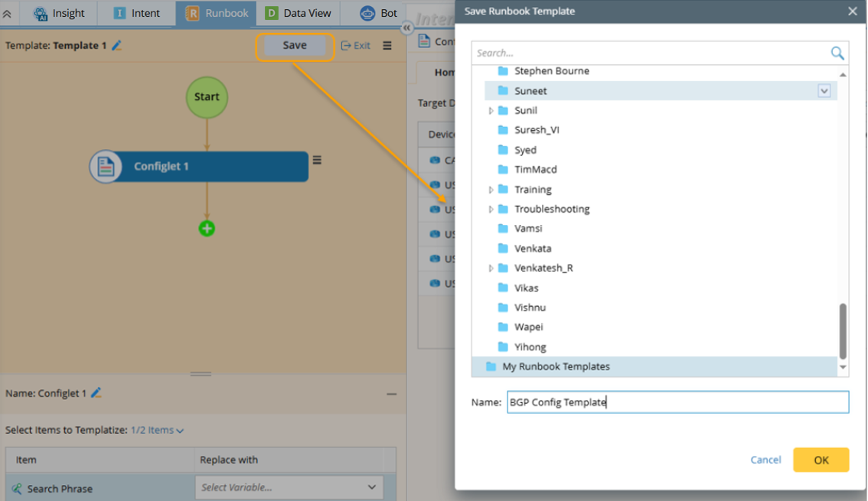This screenshot has height=501, width=868.
Task: Select the Search Phrase row
Action: click(201, 487)
